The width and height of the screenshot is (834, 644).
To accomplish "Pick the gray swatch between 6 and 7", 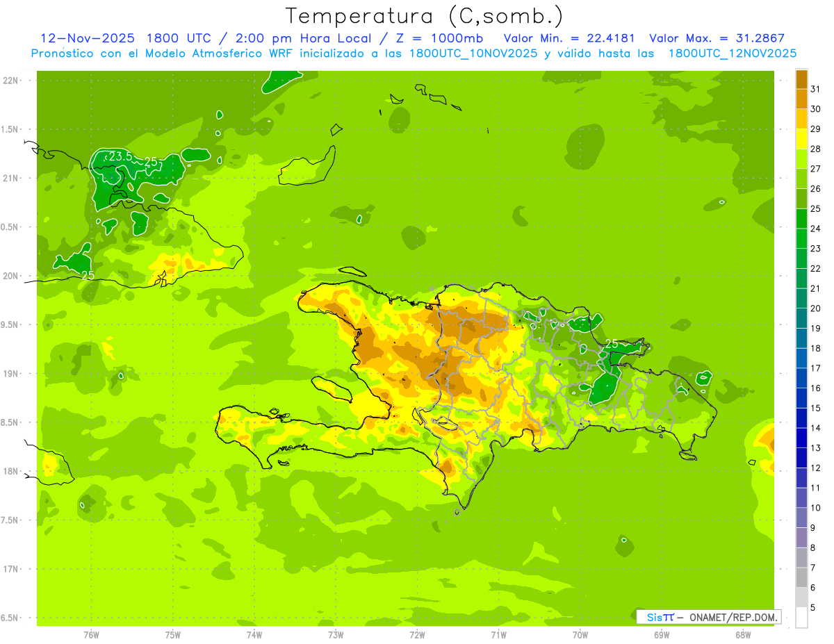I will click(x=801, y=577).
